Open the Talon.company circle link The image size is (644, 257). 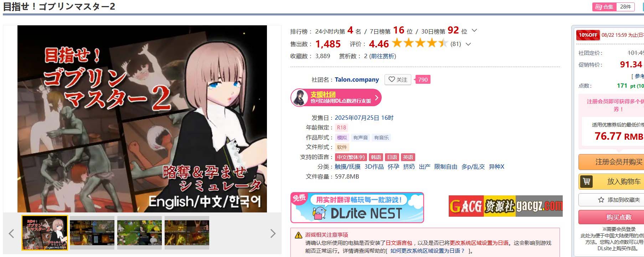point(357,79)
